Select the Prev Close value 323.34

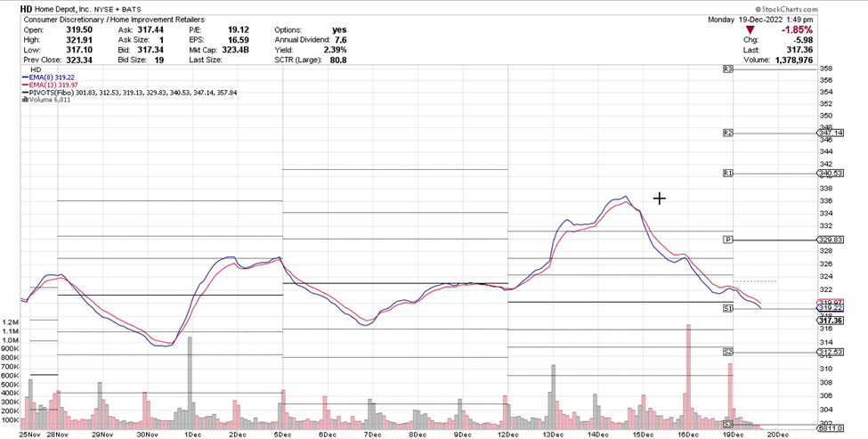tap(80, 60)
